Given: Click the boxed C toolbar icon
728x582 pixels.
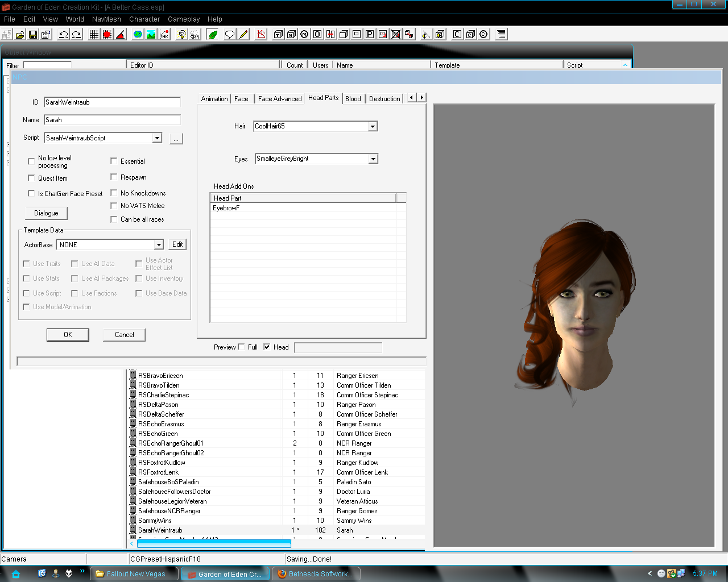Looking at the screenshot, I should click(457, 34).
